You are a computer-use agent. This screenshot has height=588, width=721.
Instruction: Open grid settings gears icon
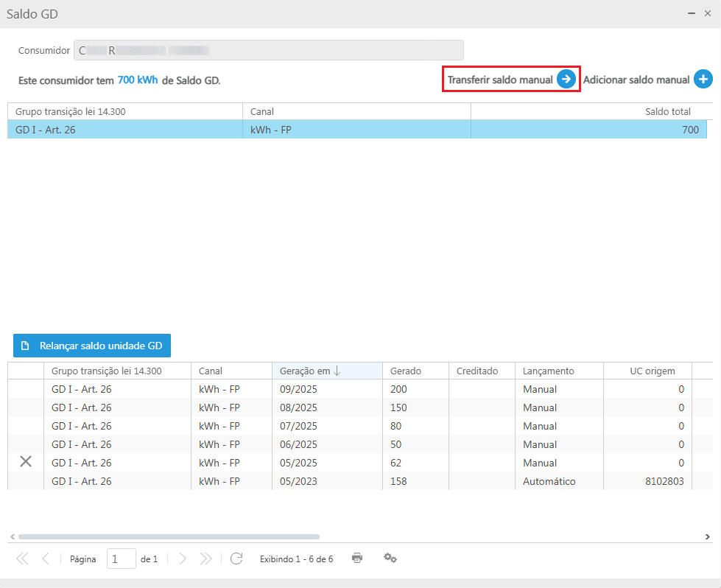(390, 559)
